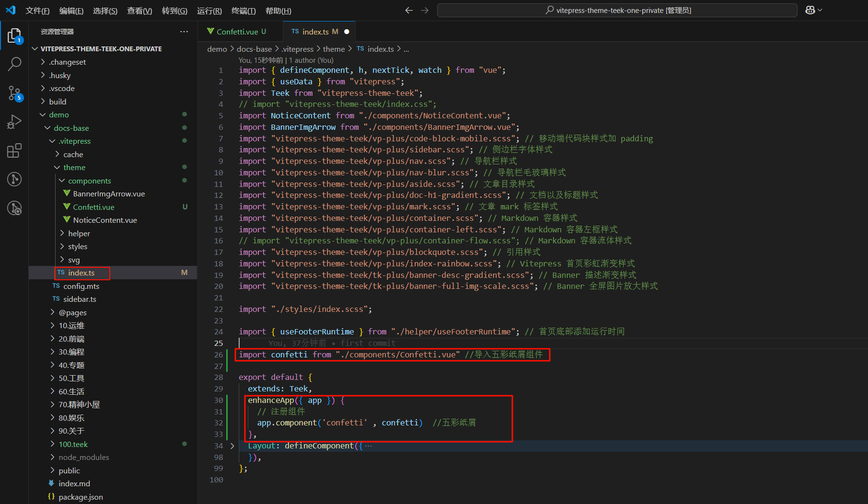Open Copilot chat icon in title bar

pyautogui.click(x=810, y=10)
